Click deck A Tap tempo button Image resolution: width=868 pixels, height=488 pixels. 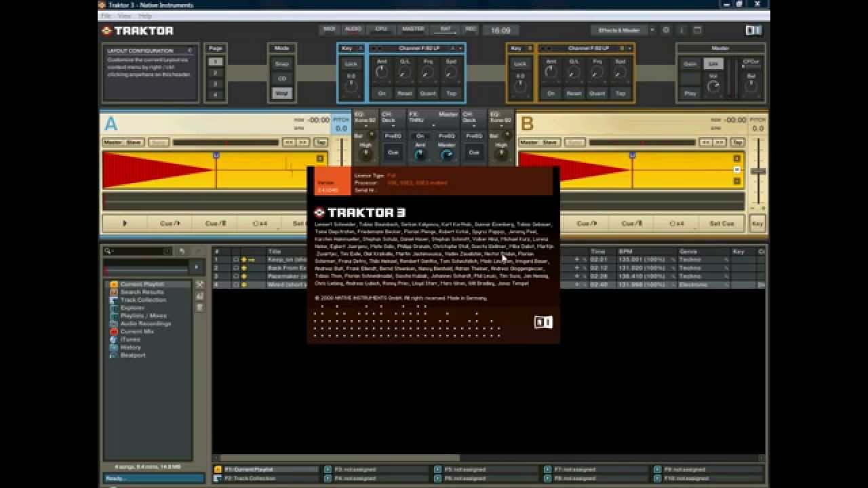pyautogui.click(x=321, y=142)
